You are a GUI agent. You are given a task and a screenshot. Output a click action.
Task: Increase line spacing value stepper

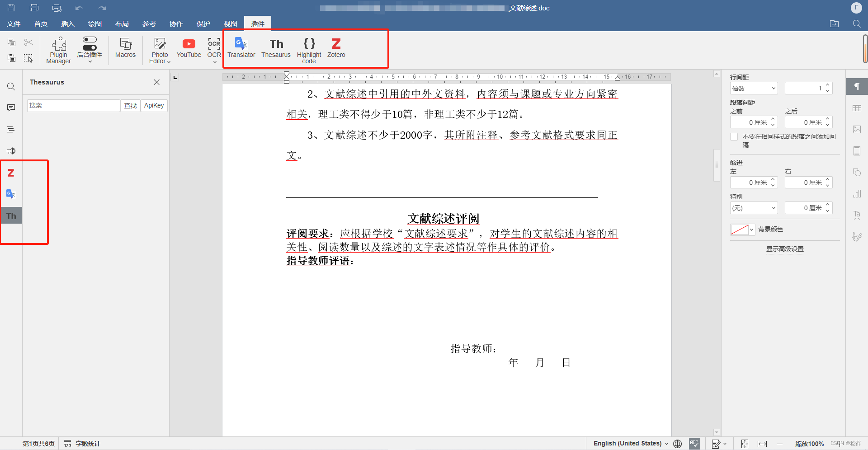click(x=827, y=85)
